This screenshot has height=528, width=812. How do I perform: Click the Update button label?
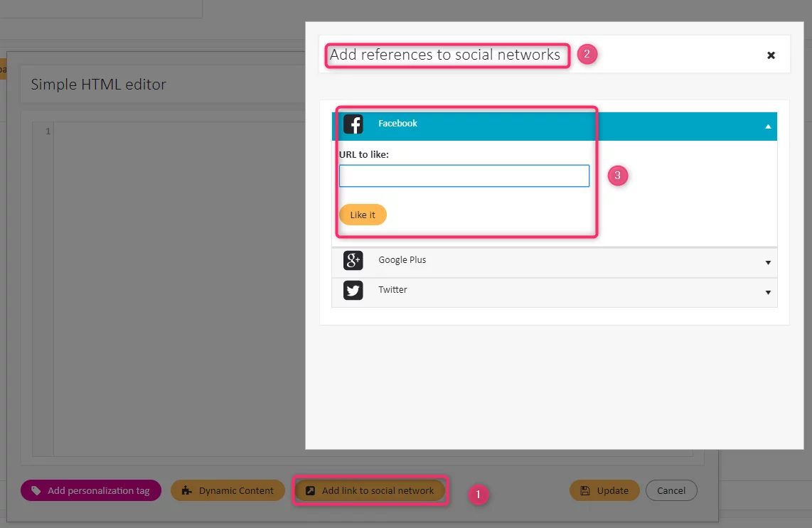(612, 490)
